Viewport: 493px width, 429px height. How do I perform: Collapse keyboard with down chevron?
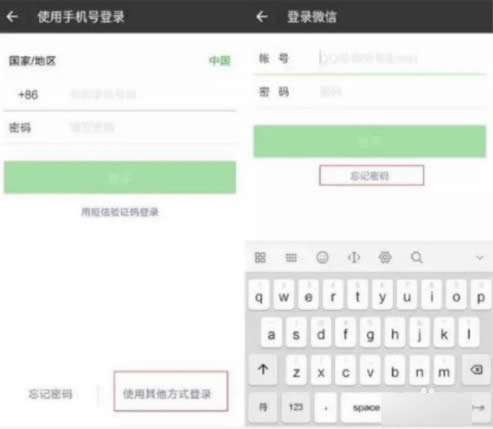(480, 258)
